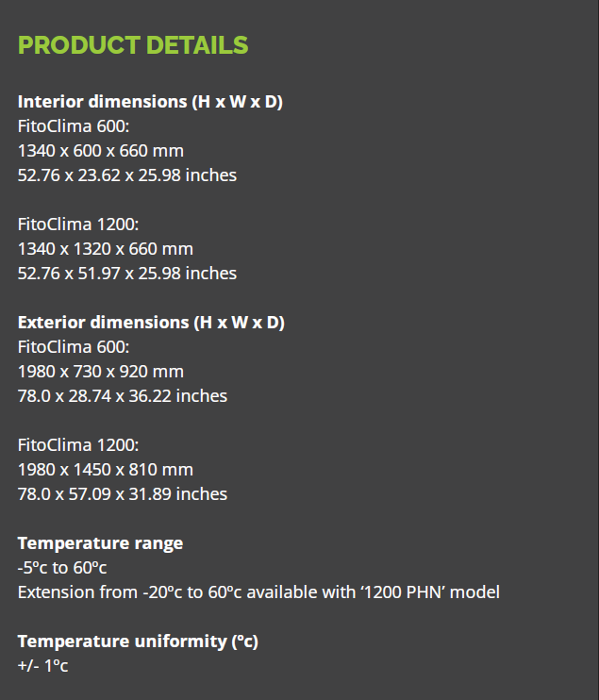599x700 pixels.
Task: Select the 1340 x 1320 x 660 mm line
Action: [106, 249]
